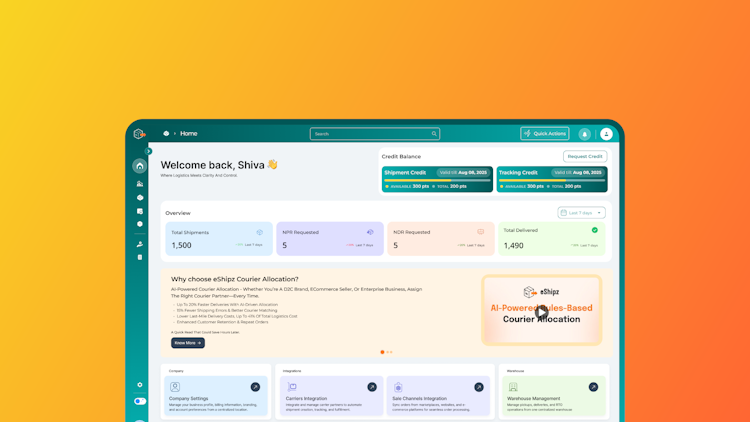
Task: Open Company Settings arrow button
Action: point(255,387)
